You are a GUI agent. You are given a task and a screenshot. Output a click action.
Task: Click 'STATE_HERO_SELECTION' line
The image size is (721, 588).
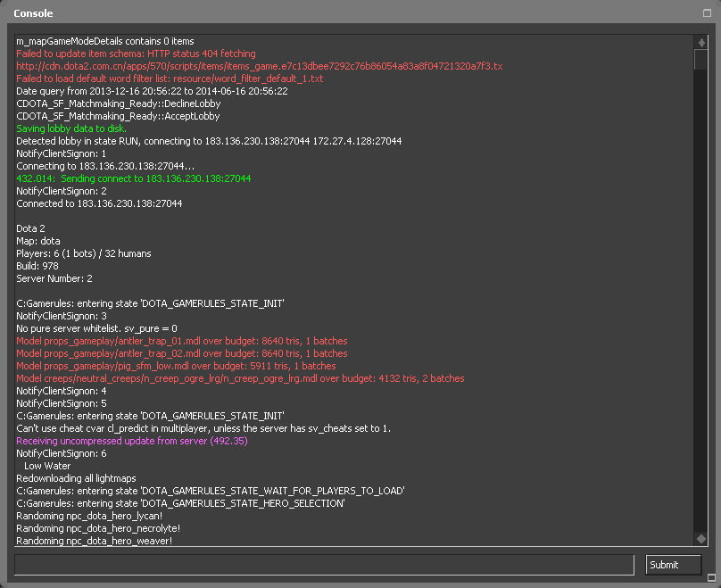pyautogui.click(x=180, y=503)
